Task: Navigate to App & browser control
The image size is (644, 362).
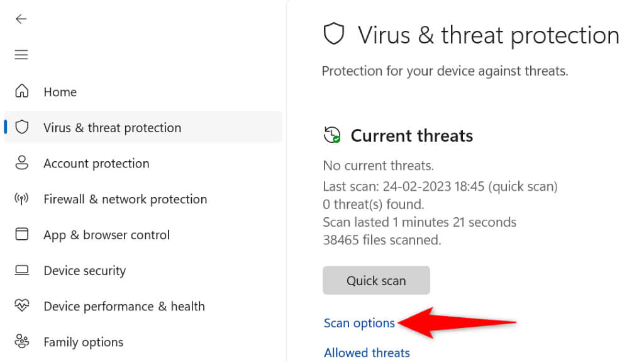Action: [x=106, y=235]
